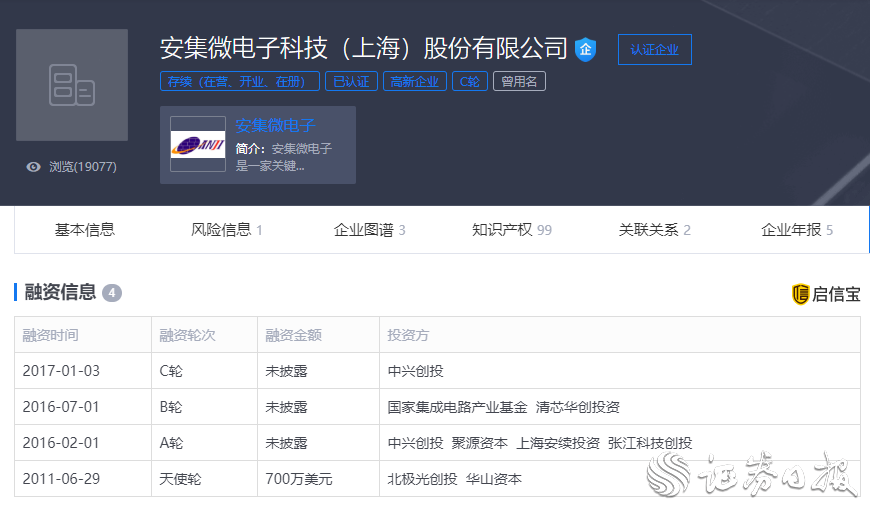Screen dimensions: 870x511
Task: Click the ANJI company logo thumbnail
Action: (198, 145)
